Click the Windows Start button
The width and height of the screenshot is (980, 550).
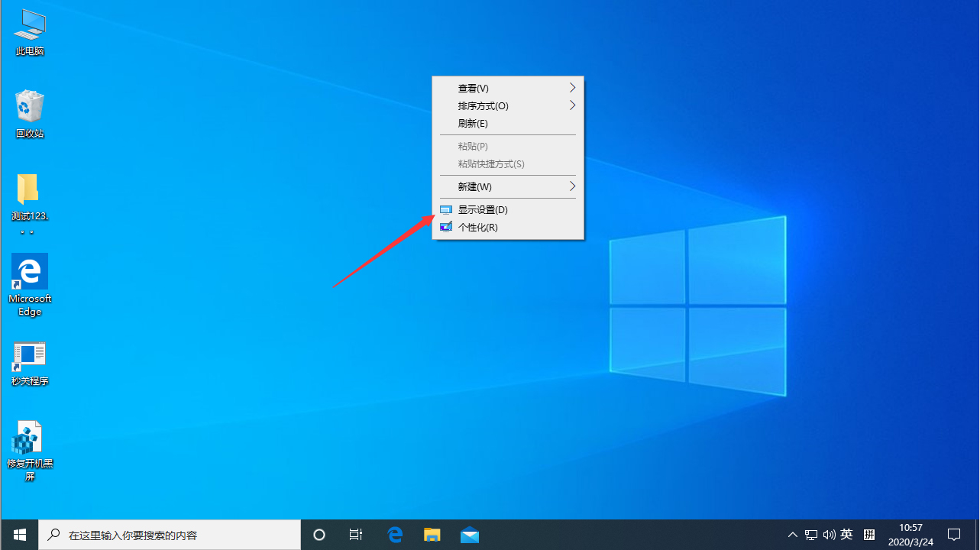pos(18,535)
